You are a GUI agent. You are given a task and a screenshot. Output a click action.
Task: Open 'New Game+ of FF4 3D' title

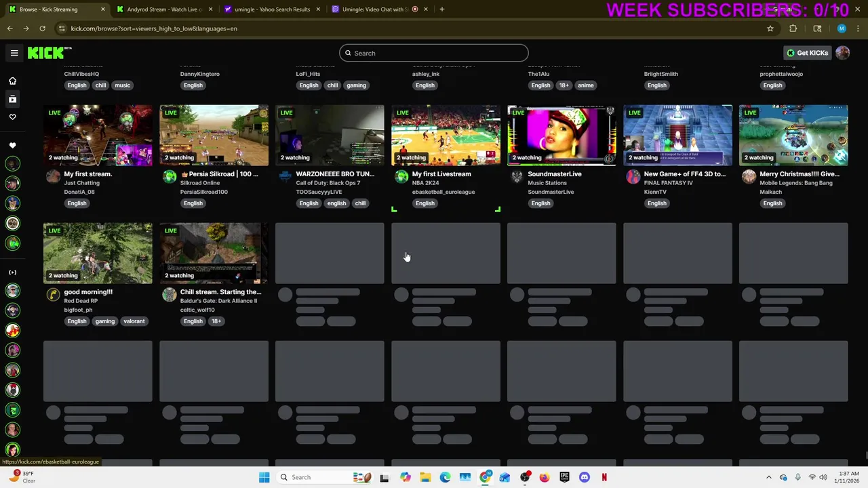click(684, 174)
